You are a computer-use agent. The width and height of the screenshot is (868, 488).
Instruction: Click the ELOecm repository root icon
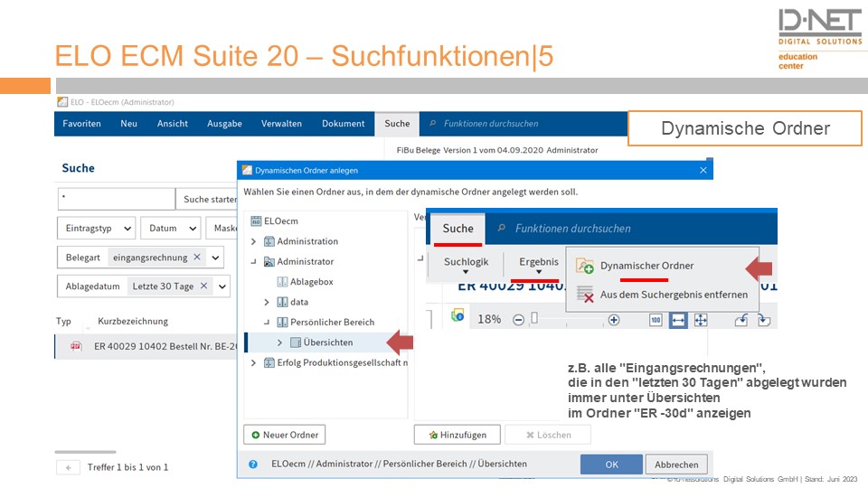(x=256, y=221)
